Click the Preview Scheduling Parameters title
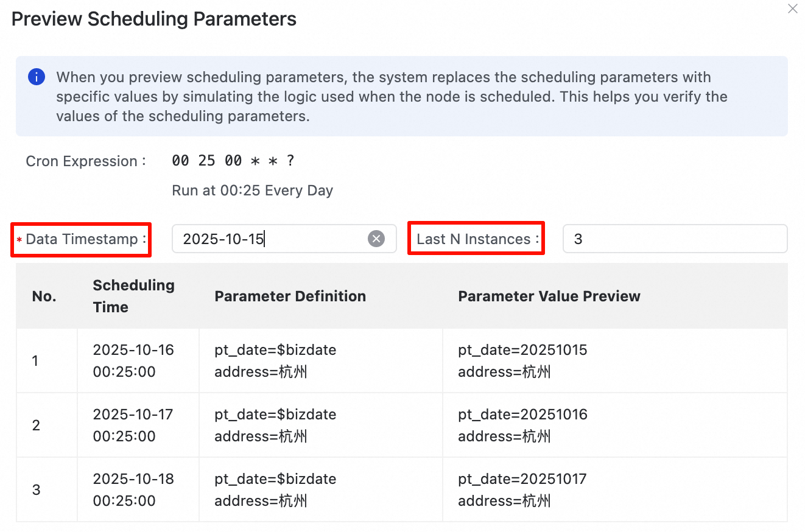 tap(154, 19)
